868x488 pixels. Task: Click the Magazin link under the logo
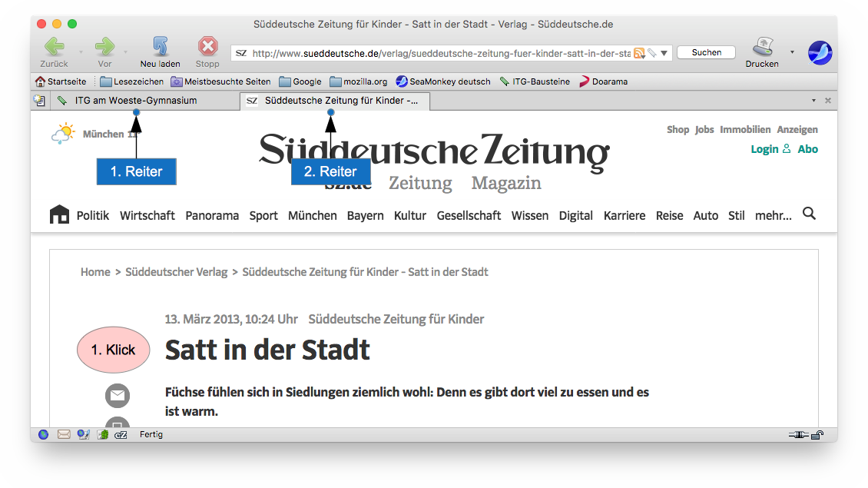[506, 183]
